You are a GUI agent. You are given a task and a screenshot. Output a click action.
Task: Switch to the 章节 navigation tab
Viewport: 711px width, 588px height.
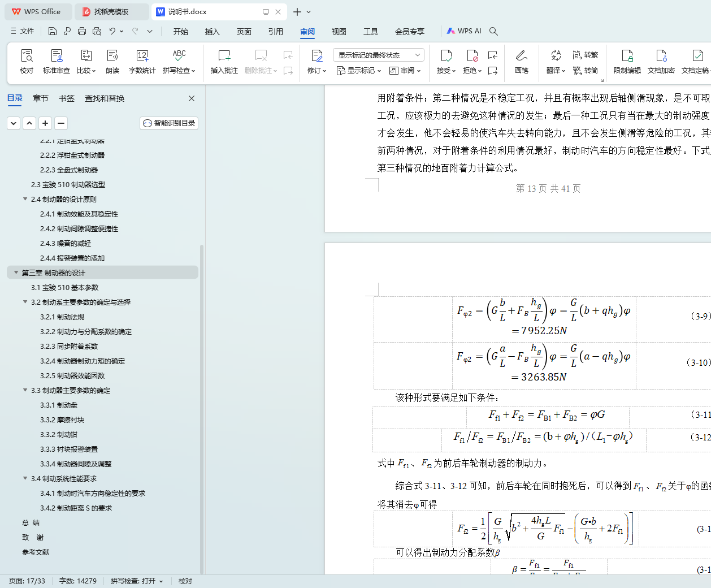point(41,98)
